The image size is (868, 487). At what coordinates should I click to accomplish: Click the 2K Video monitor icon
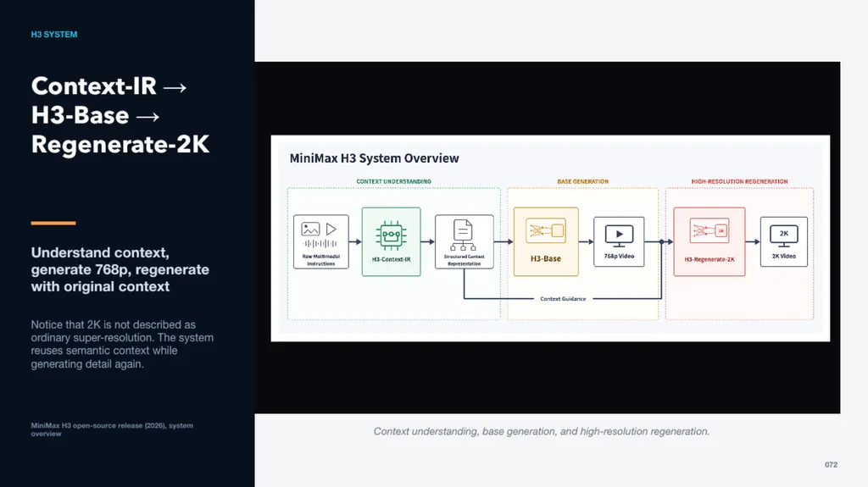[784, 235]
